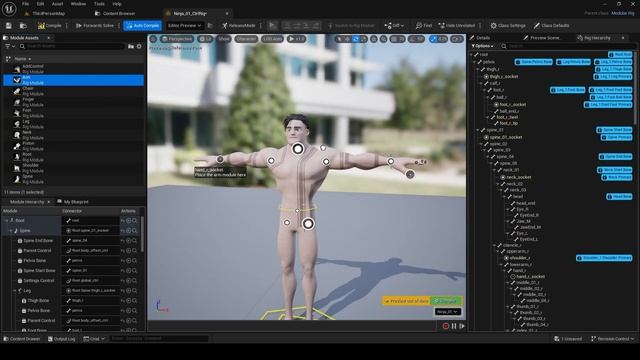Click the Forwards Solve button

[x=95, y=26]
